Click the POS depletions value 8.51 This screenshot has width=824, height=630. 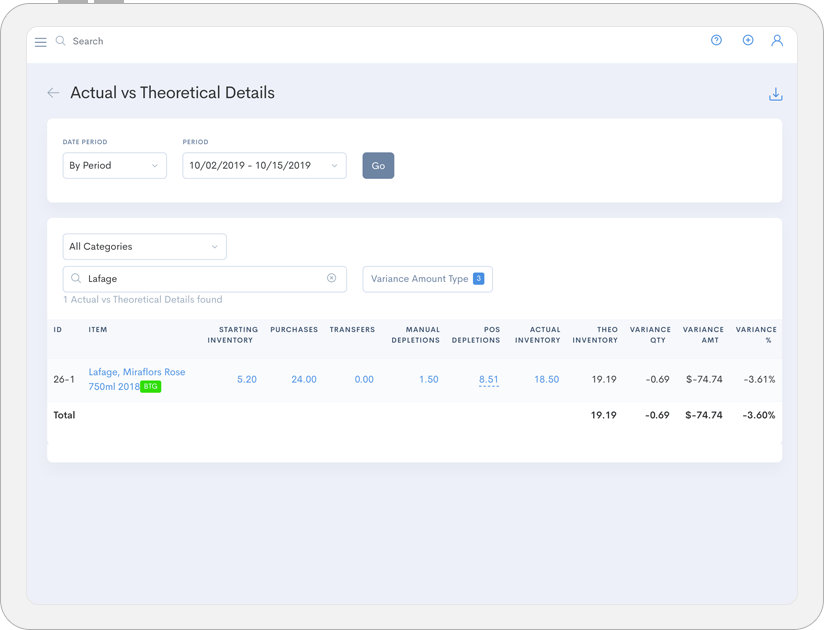[x=489, y=379]
